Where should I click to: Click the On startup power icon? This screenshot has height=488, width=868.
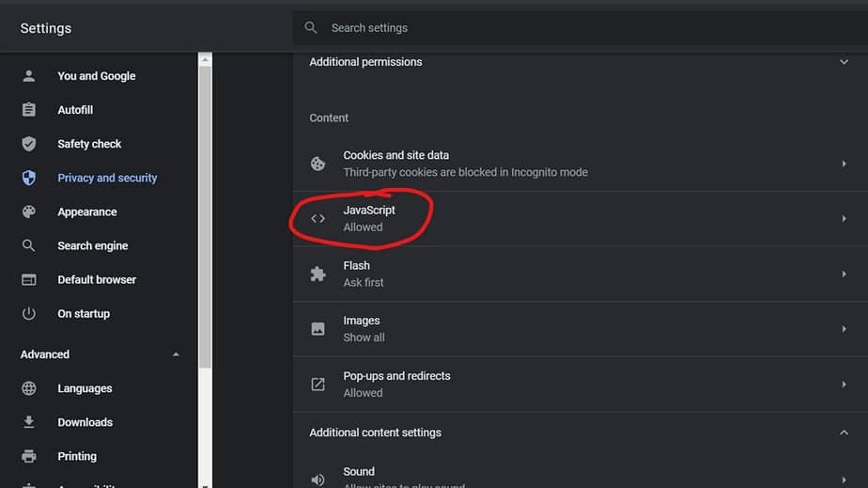point(29,313)
